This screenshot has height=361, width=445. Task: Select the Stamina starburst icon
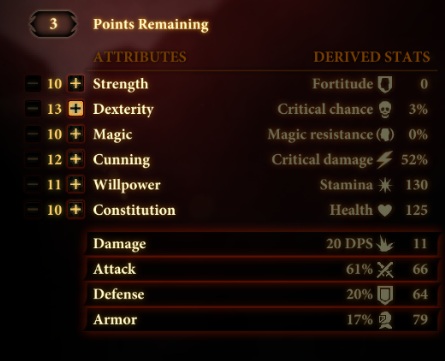tap(385, 185)
